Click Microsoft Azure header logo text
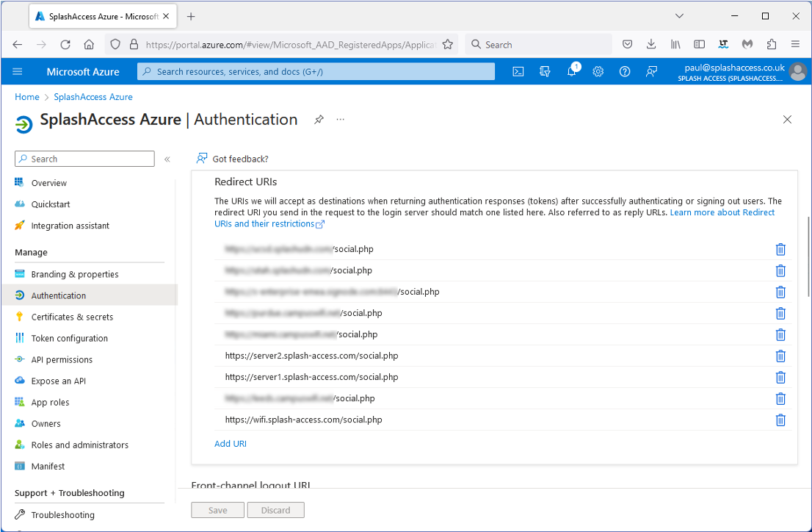This screenshot has height=532, width=812. pyautogui.click(x=83, y=71)
